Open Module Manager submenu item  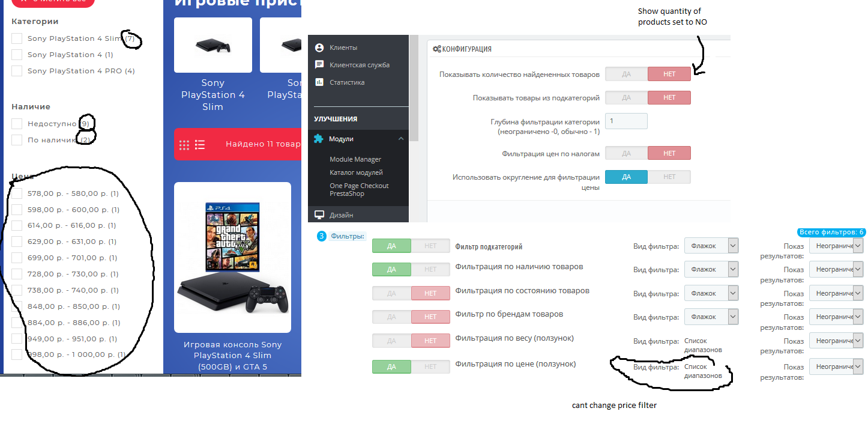(x=355, y=159)
